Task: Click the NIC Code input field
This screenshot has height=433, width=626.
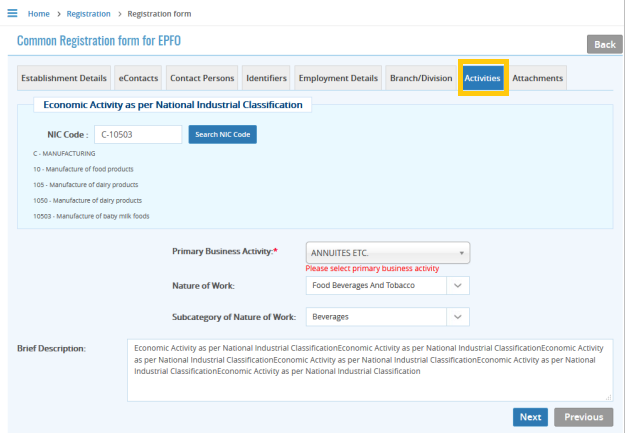Action: click(x=138, y=134)
